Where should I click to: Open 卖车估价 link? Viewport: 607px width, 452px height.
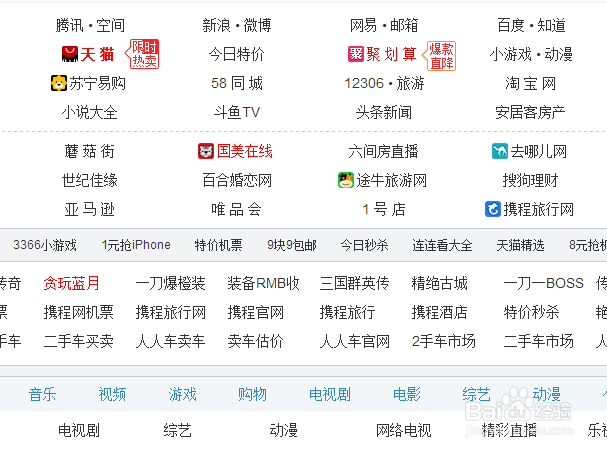pos(255,341)
